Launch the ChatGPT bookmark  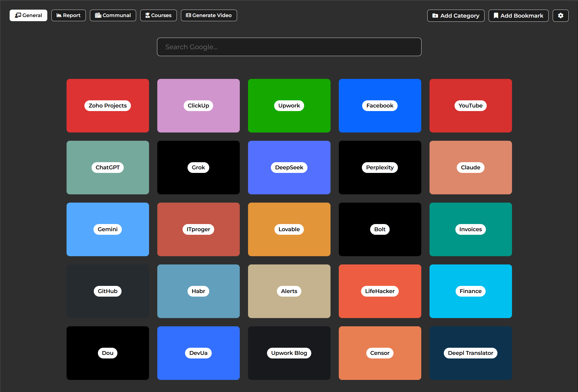pos(108,167)
